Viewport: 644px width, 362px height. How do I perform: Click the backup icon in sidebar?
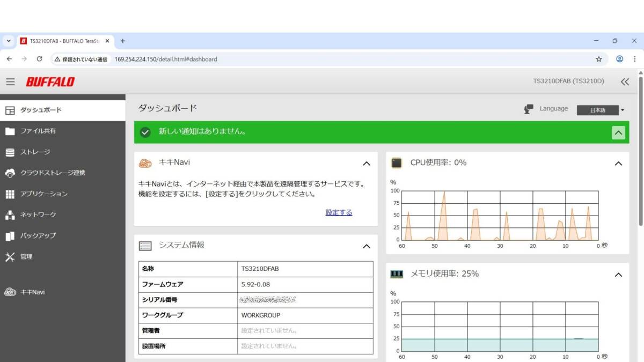click(x=10, y=235)
